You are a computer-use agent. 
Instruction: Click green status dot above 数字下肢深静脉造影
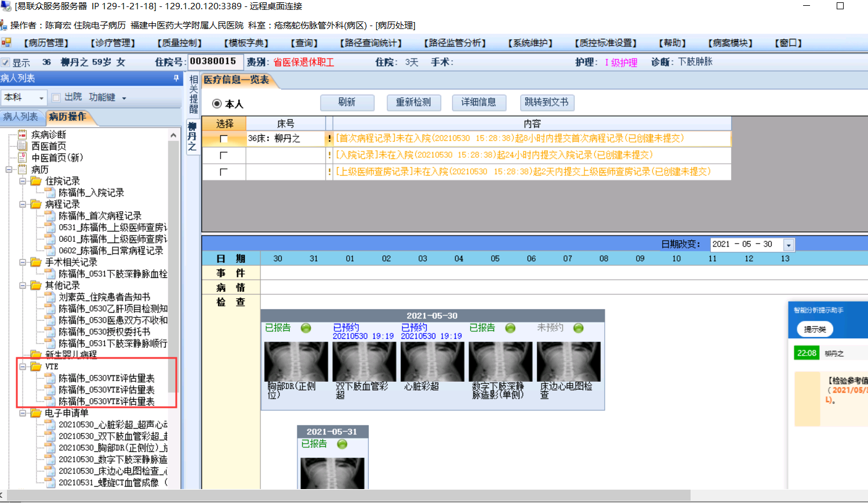coord(510,328)
